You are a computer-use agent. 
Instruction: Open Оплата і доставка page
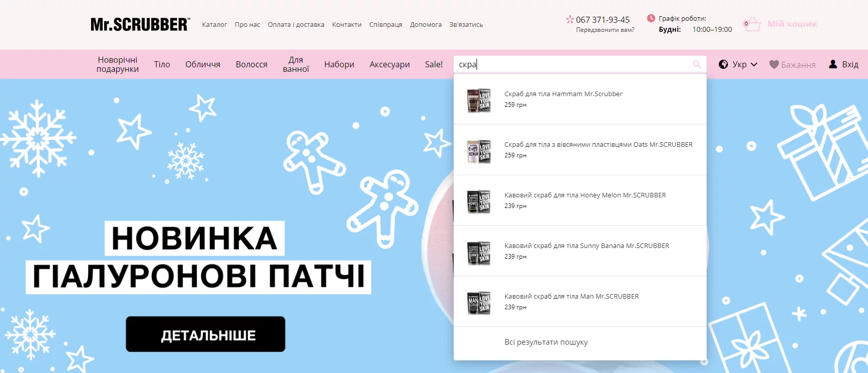296,24
